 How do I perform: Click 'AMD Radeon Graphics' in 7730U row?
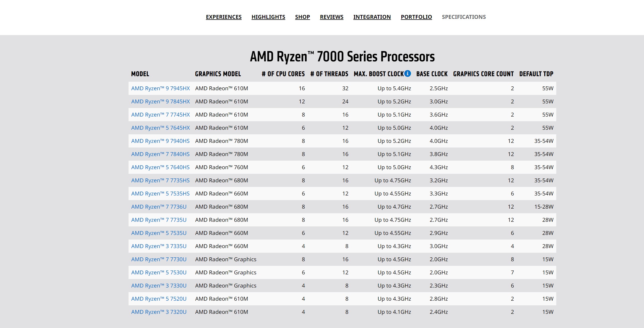[226, 259]
